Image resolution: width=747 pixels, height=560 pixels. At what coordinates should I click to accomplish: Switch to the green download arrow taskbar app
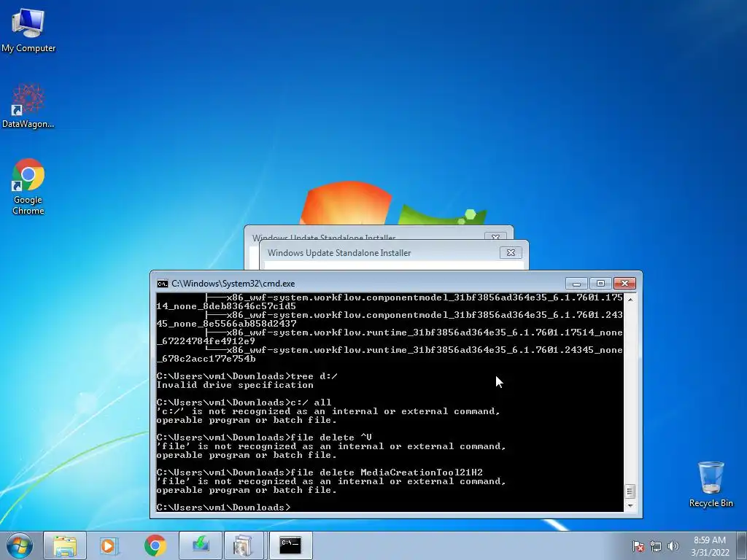[201, 545]
